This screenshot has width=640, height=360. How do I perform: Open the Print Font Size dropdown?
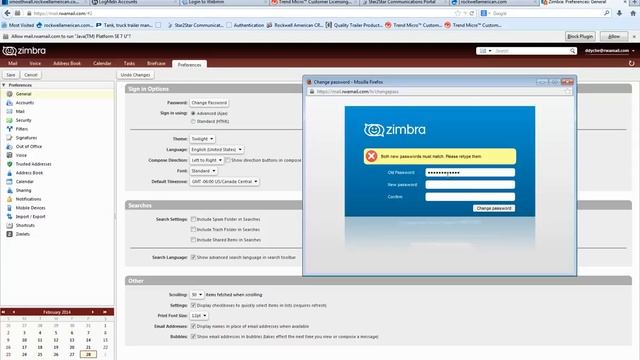(199, 316)
